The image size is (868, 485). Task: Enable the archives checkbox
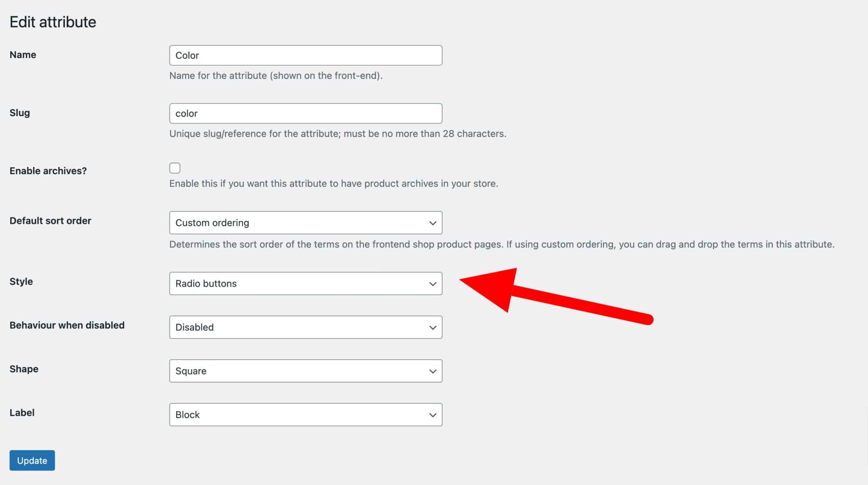click(175, 168)
